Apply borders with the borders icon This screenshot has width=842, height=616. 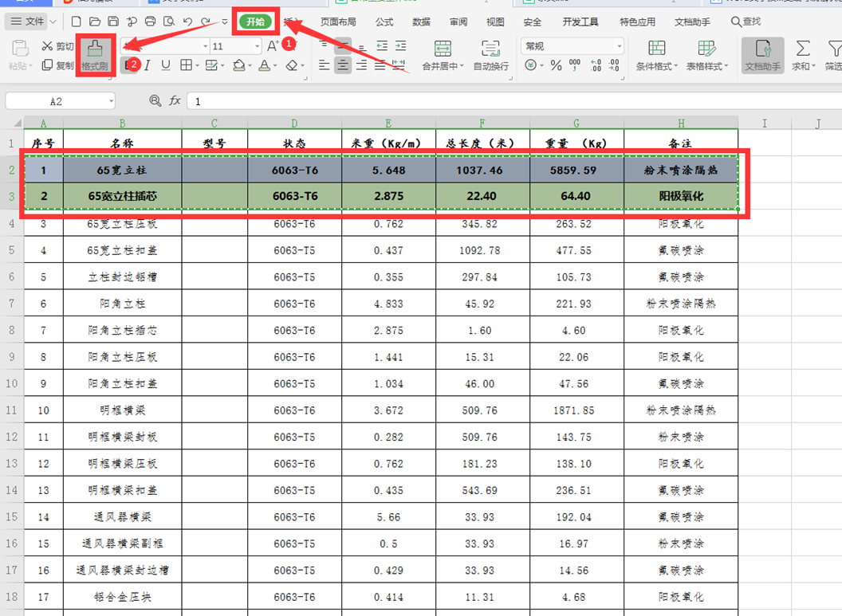coord(186,65)
